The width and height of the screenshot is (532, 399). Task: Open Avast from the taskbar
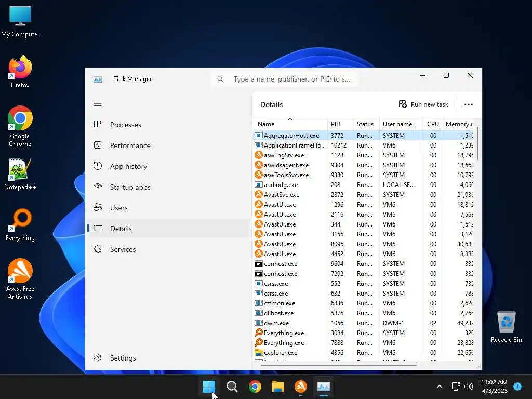(x=301, y=387)
